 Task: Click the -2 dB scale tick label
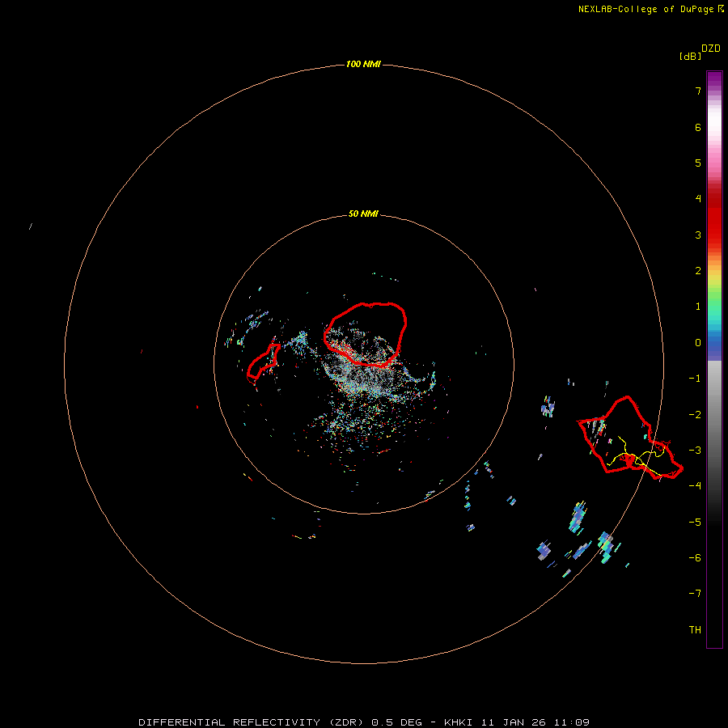(695, 415)
